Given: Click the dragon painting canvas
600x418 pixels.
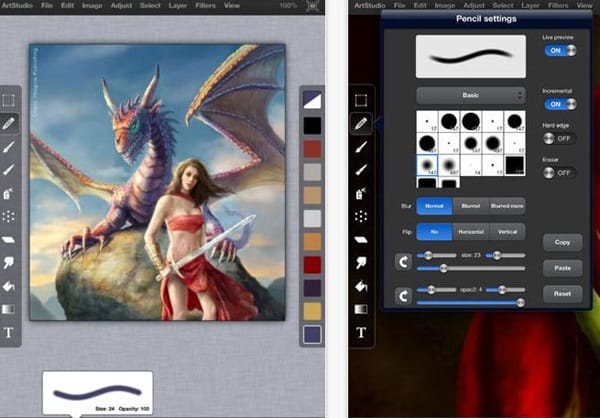Looking at the screenshot, I should click(x=157, y=182).
